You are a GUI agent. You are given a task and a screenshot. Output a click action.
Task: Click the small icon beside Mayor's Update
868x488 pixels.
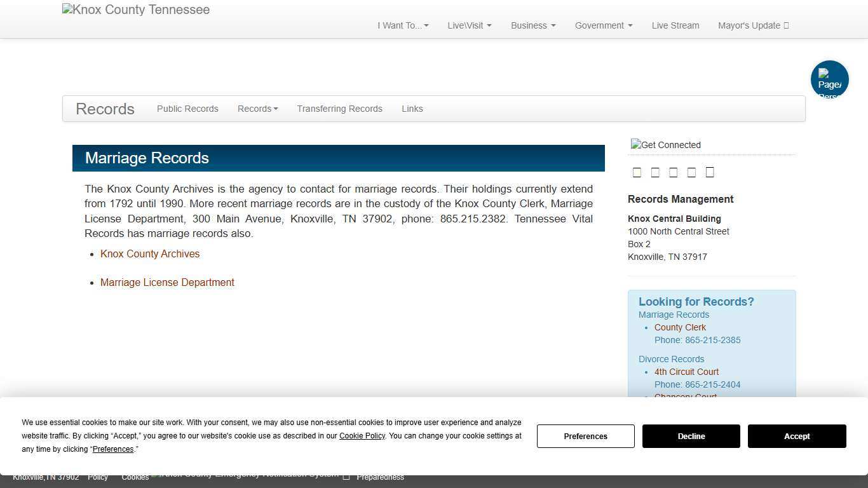785,25
